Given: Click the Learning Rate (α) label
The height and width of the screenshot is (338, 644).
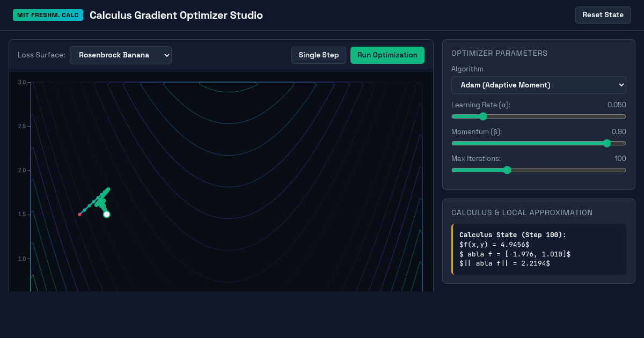Looking at the screenshot, I should tap(481, 105).
